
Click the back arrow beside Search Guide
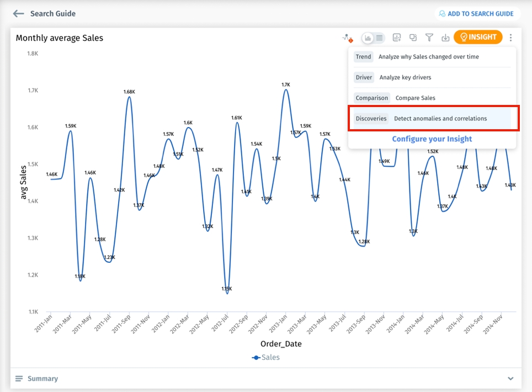[x=19, y=14]
